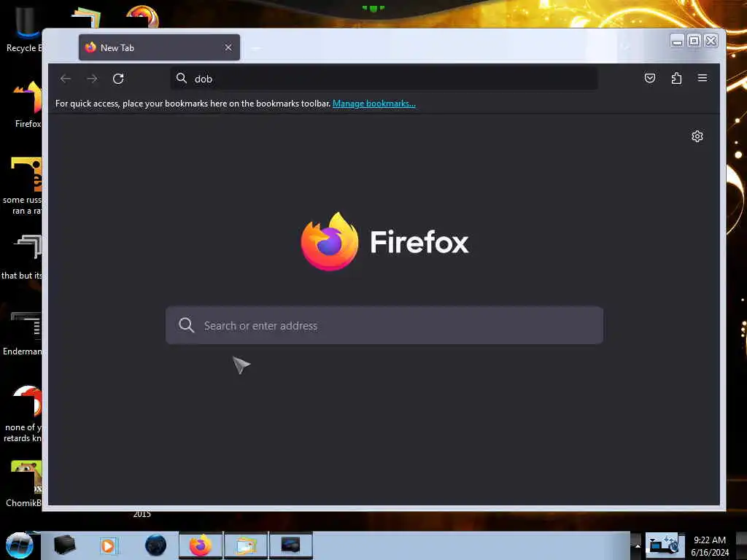Viewport: 747px width, 560px height.
Task: Click the magnifier in the page search box
Action: tap(186, 325)
